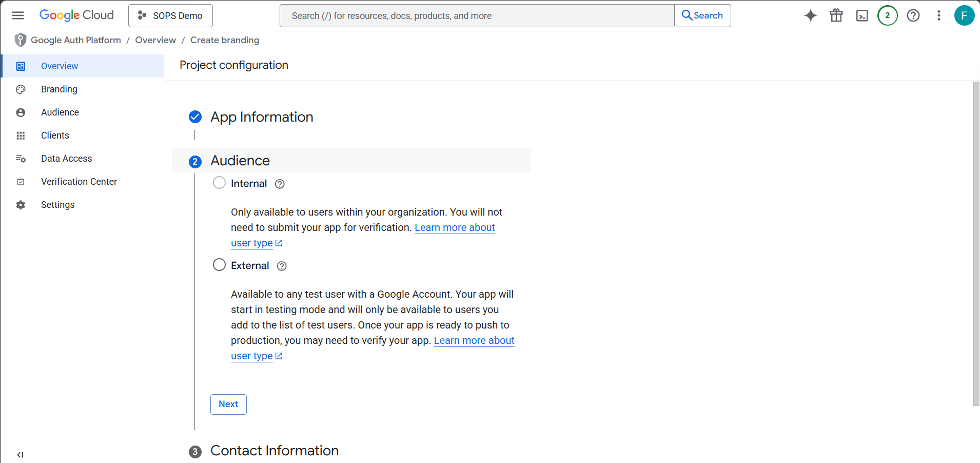Open the navigation hamburger menu

[x=17, y=15]
